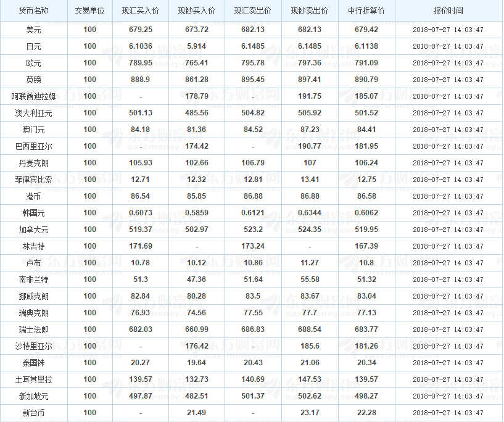This screenshot has height=422, width=504.
Task: Click the 498.27 value in 新加坡元 row
Action: [x=366, y=396]
